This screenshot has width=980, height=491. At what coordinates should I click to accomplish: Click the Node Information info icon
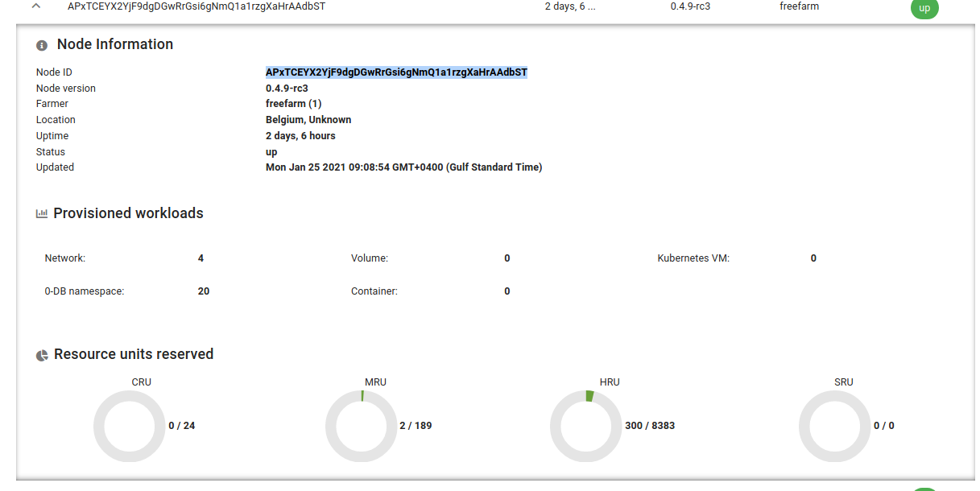tap(42, 46)
